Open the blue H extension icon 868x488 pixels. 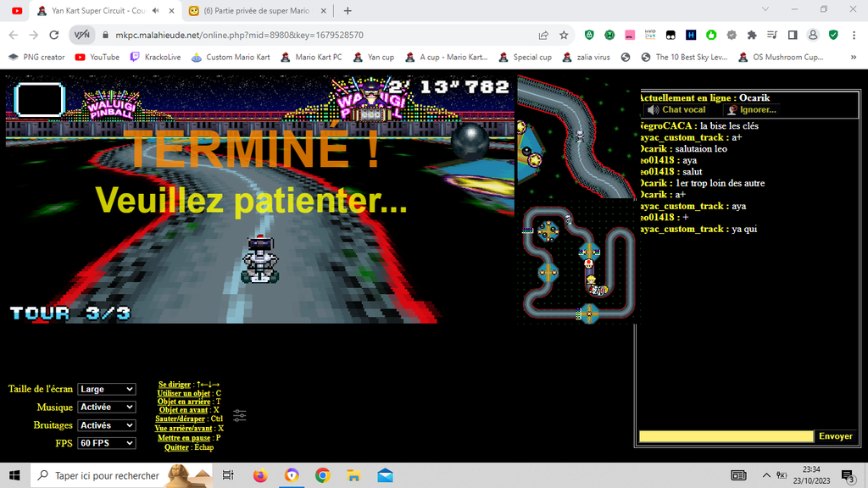tap(691, 35)
